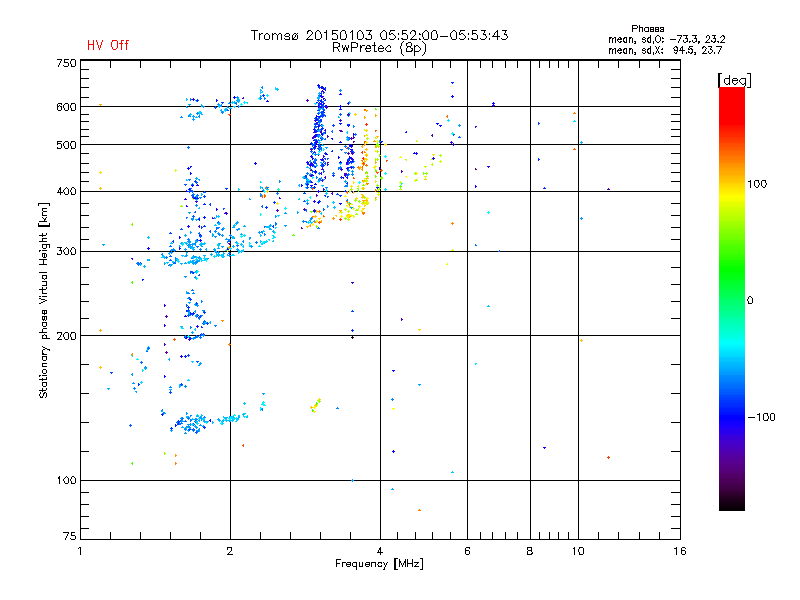The height and width of the screenshot is (600, 800).
Task: Click the colorbar tick label '-100'
Action: (x=761, y=417)
